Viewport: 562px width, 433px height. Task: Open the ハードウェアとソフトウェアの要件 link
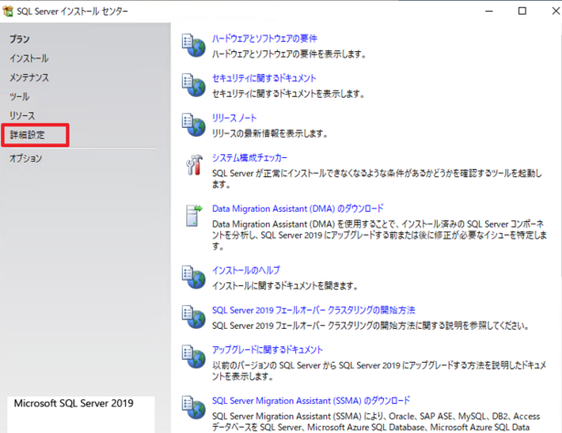(265, 38)
